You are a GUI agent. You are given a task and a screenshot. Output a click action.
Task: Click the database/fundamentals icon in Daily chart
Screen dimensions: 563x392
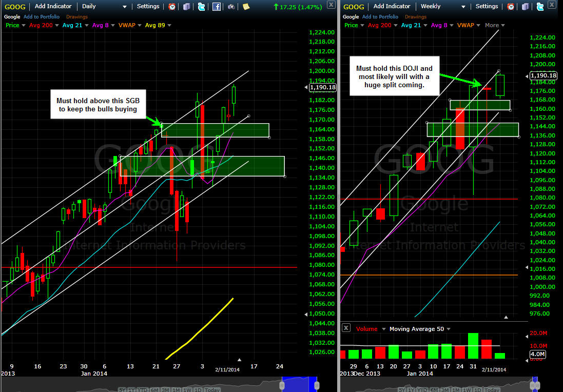click(x=186, y=7)
